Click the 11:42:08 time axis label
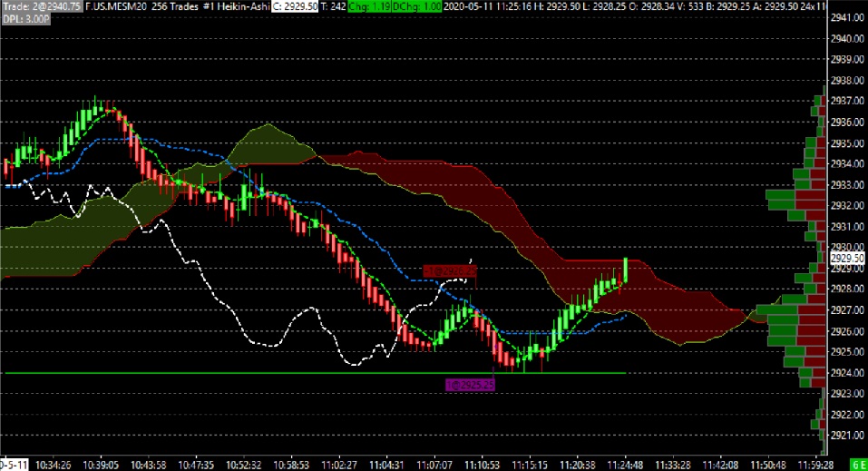This screenshot has height=471, width=868. [720, 465]
